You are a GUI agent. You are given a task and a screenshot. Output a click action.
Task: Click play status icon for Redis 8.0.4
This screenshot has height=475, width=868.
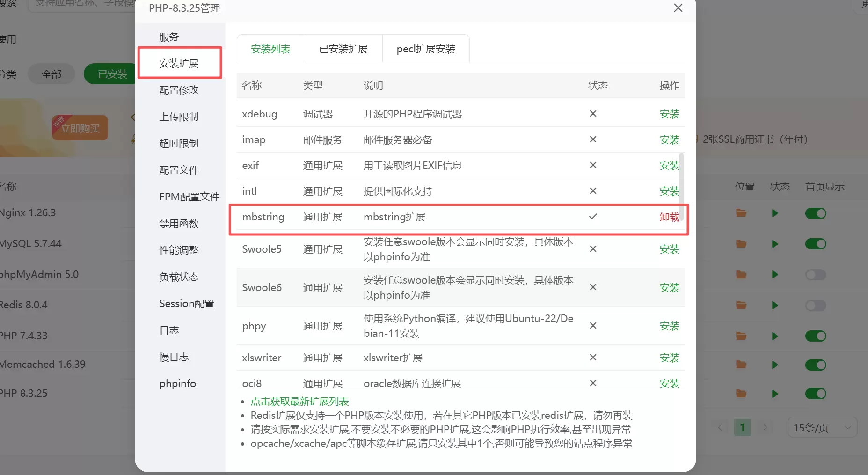point(775,306)
